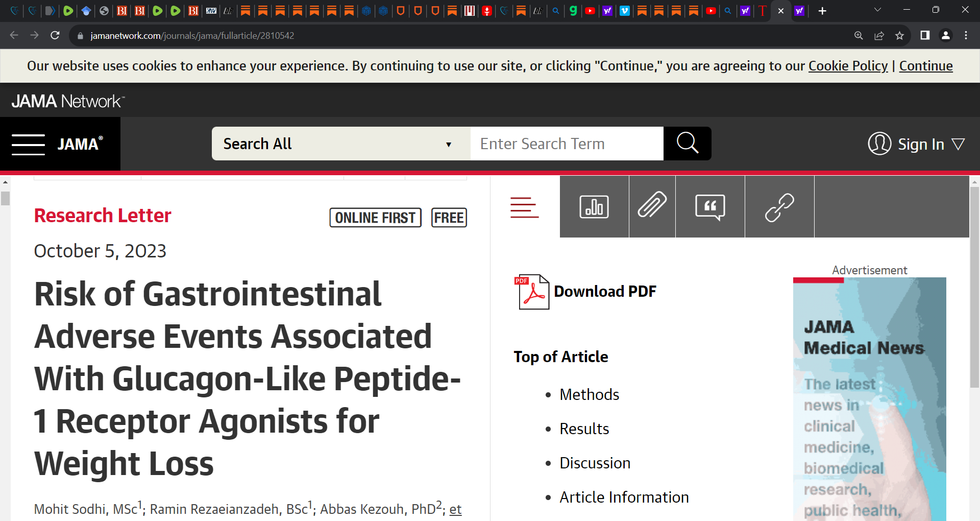Open the Chrome profile menu

tap(946, 35)
